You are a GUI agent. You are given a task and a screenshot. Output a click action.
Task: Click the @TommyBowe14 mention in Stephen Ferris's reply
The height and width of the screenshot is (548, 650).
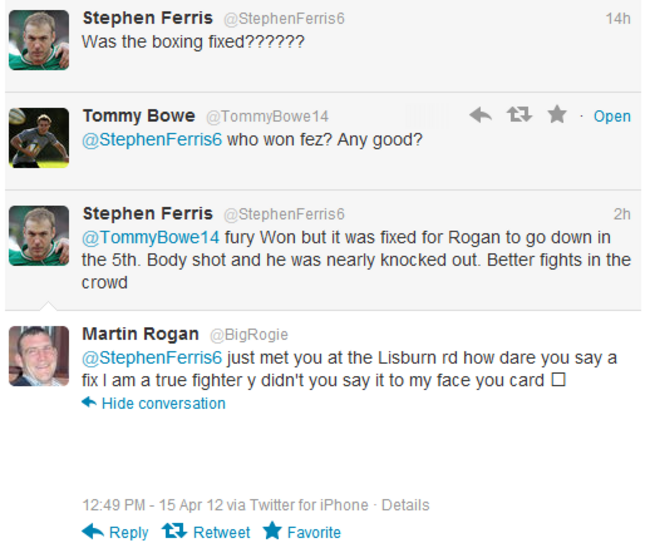(x=151, y=238)
